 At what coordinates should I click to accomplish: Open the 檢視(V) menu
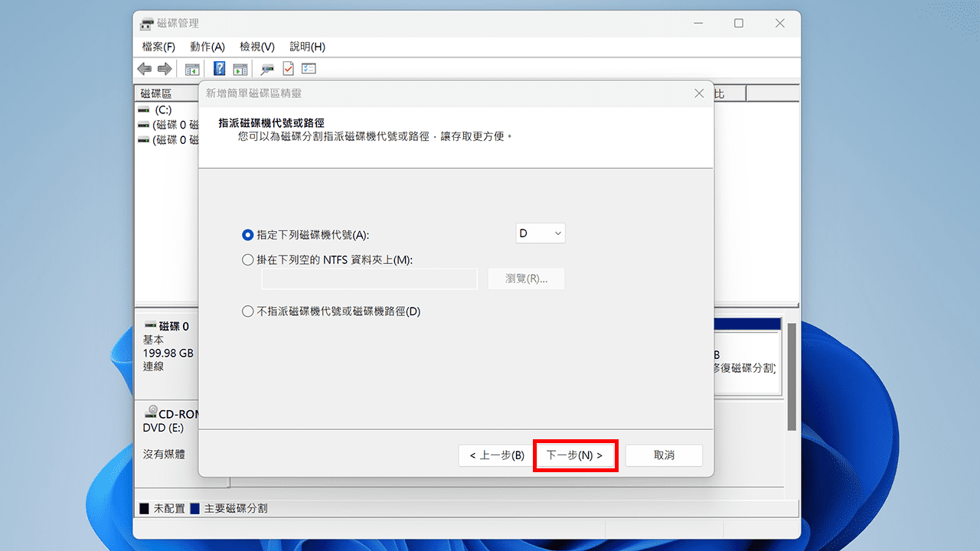[256, 47]
